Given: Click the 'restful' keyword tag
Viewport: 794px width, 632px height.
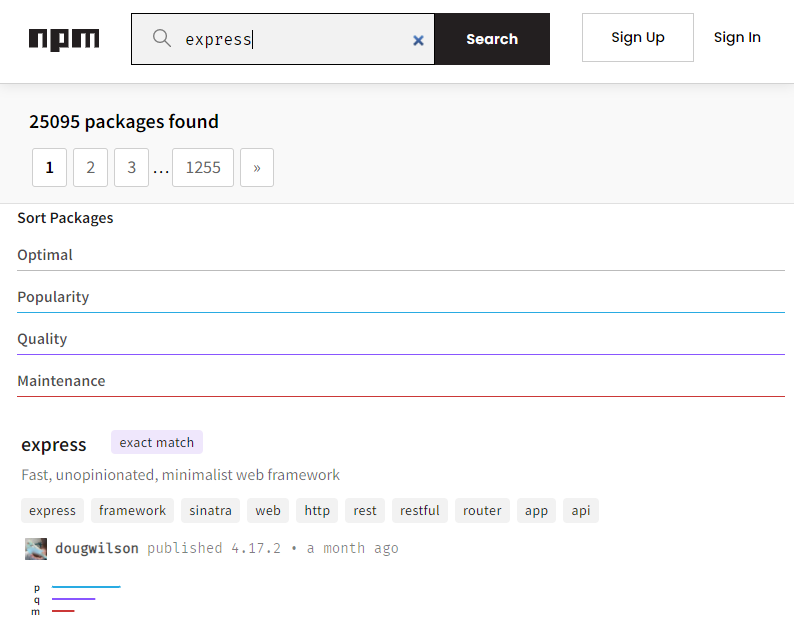Looking at the screenshot, I should [x=420, y=510].
